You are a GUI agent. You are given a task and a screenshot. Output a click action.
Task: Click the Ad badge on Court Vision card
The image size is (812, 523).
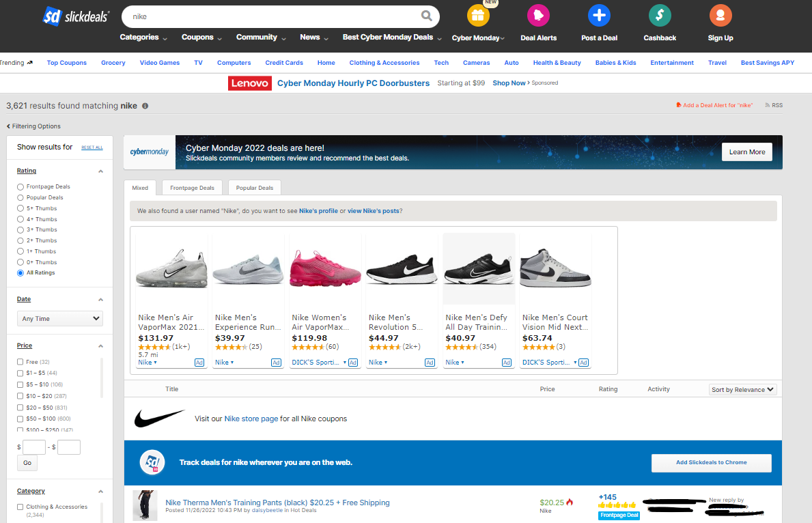584,363
